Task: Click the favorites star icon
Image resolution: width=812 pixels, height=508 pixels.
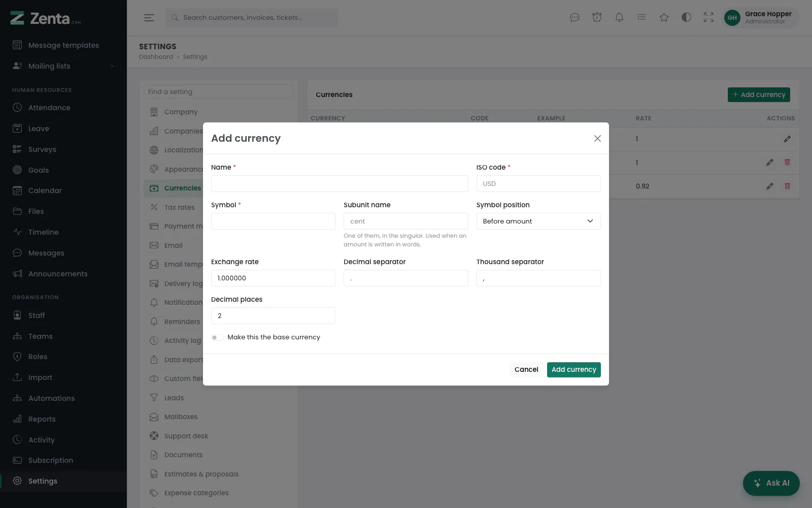Action: pos(664,18)
